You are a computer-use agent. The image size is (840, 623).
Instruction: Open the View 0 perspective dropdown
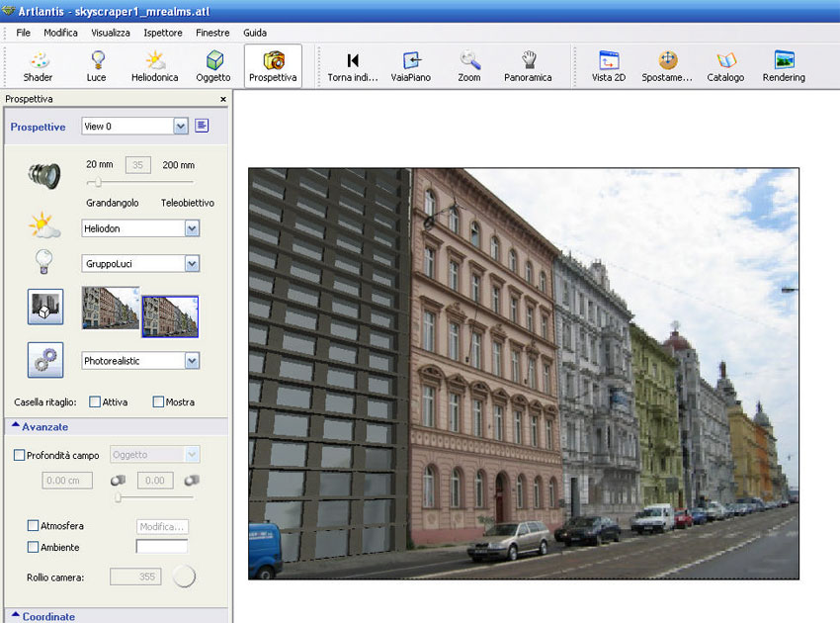tap(180, 126)
